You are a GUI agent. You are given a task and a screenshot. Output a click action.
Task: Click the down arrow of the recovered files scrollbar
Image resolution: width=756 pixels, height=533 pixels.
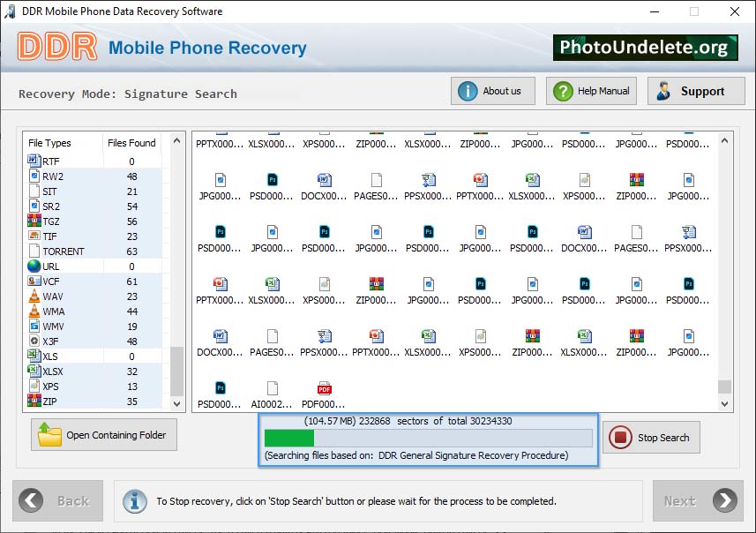[x=724, y=404]
